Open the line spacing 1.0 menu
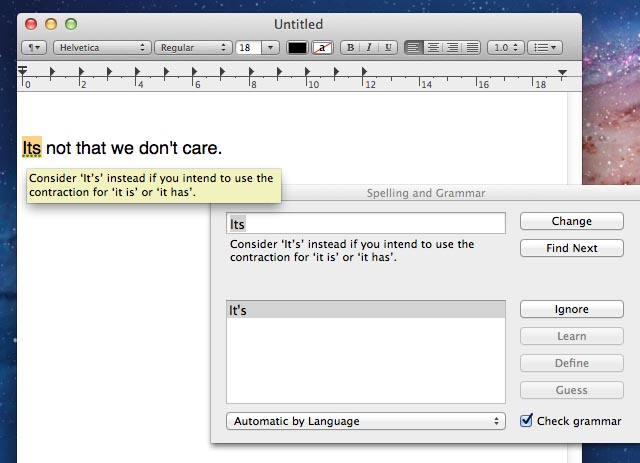Screen dimensions: 640x463 [x=506, y=47]
